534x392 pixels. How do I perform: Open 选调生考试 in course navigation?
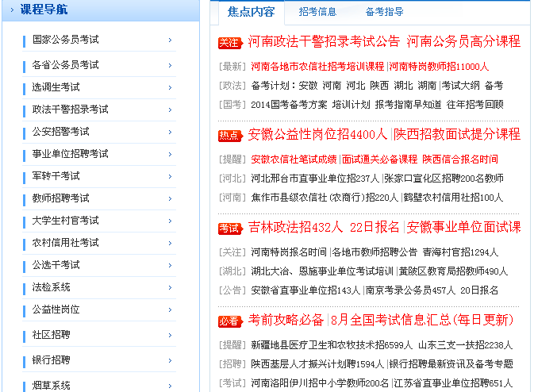[56, 87]
